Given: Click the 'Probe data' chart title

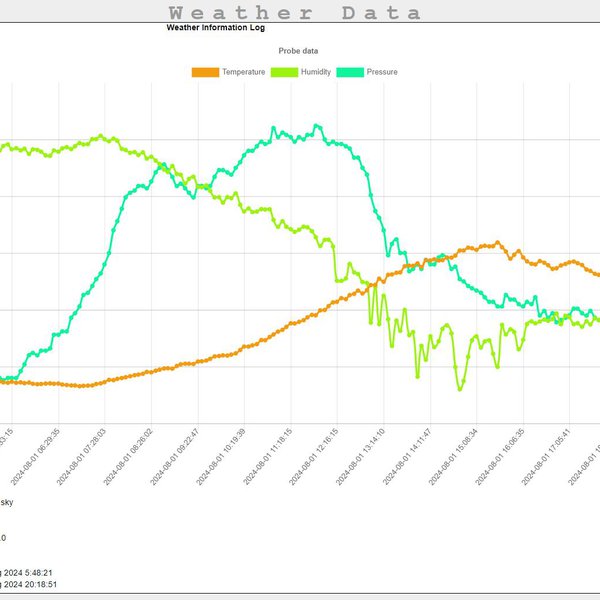Looking at the screenshot, I should [299, 50].
